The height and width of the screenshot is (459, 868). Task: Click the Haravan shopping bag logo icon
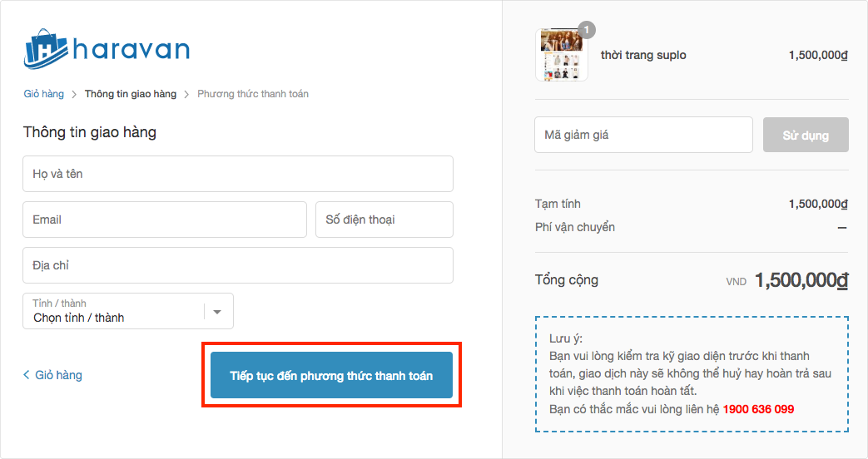coord(46,49)
